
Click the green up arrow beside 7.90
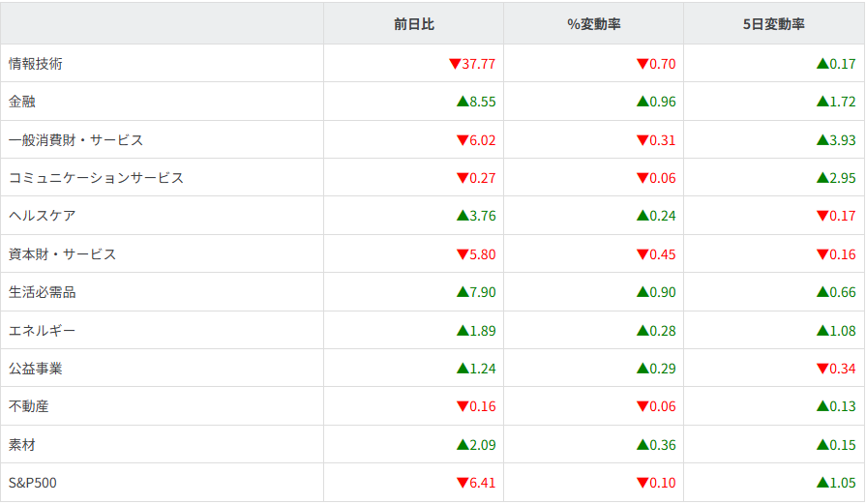(462, 292)
